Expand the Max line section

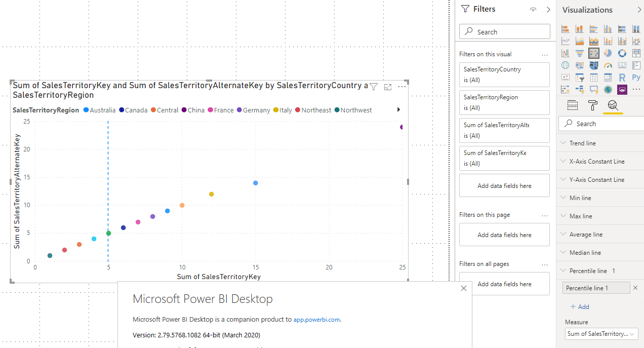click(600, 216)
